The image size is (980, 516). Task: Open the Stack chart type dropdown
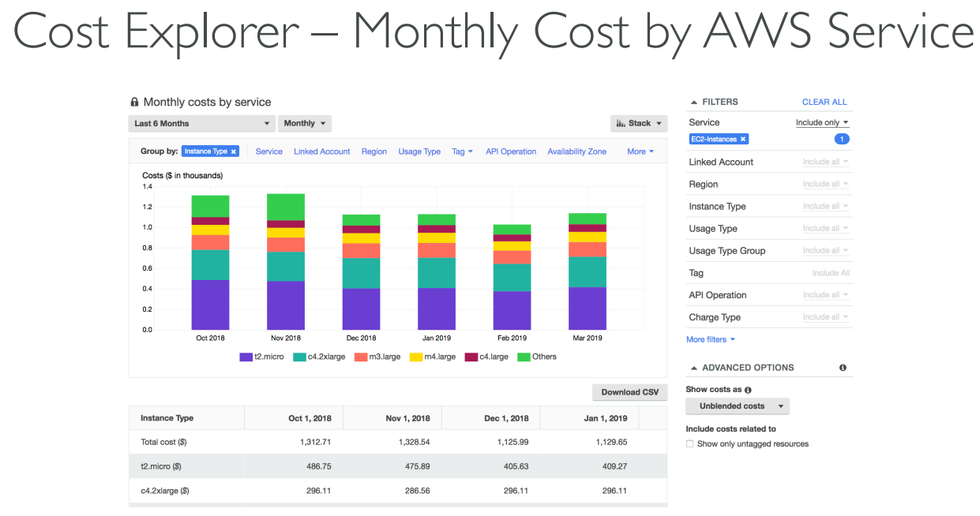coord(638,123)
